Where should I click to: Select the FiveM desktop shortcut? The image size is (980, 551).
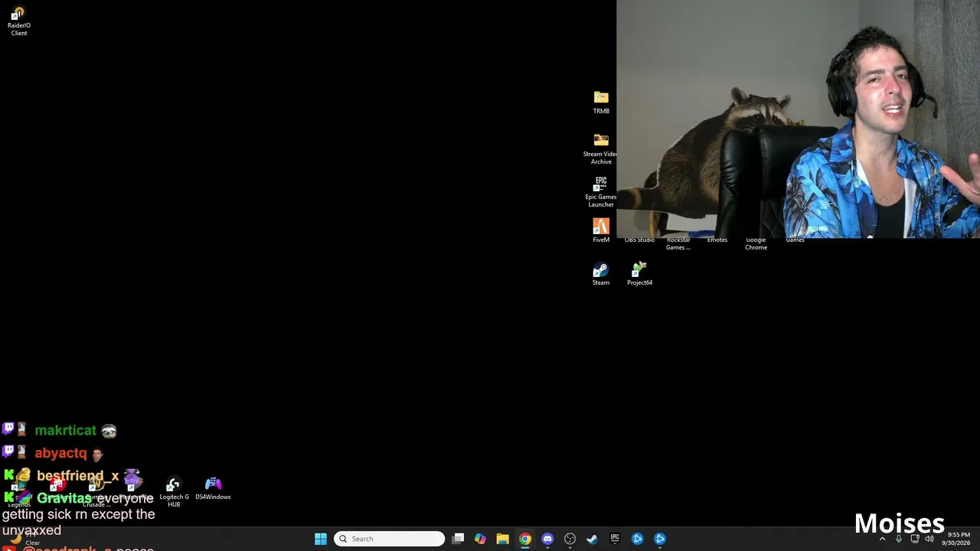pos(601,230)
